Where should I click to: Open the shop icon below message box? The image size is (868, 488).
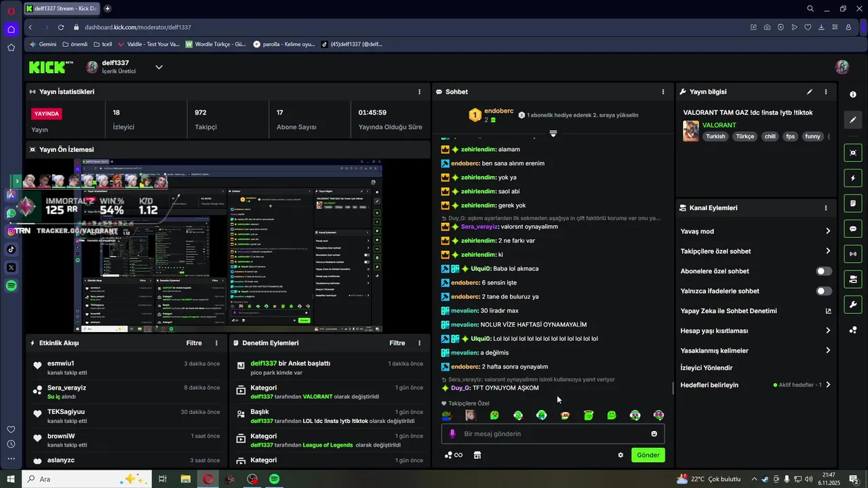coord(477,455)
